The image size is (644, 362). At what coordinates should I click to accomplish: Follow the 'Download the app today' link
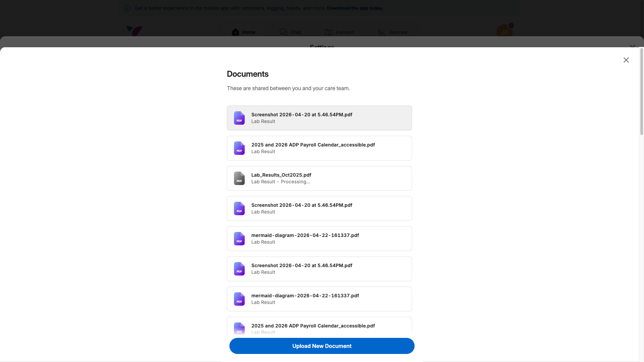355,8
